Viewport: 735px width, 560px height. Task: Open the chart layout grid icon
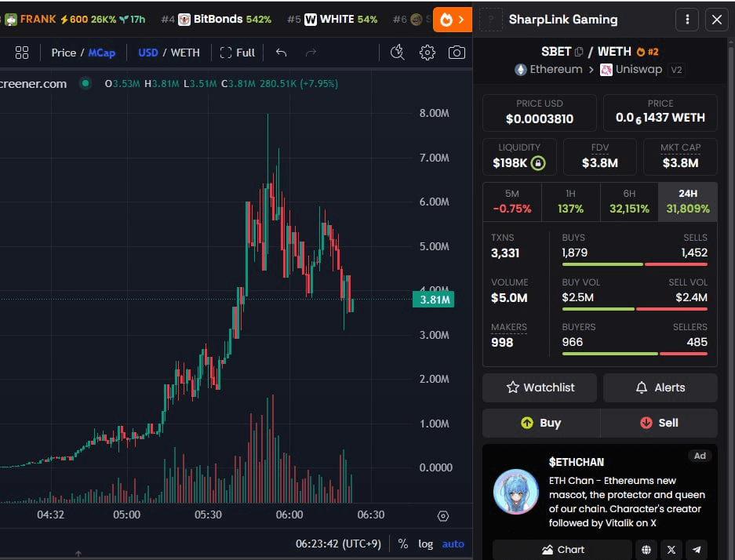22,53
